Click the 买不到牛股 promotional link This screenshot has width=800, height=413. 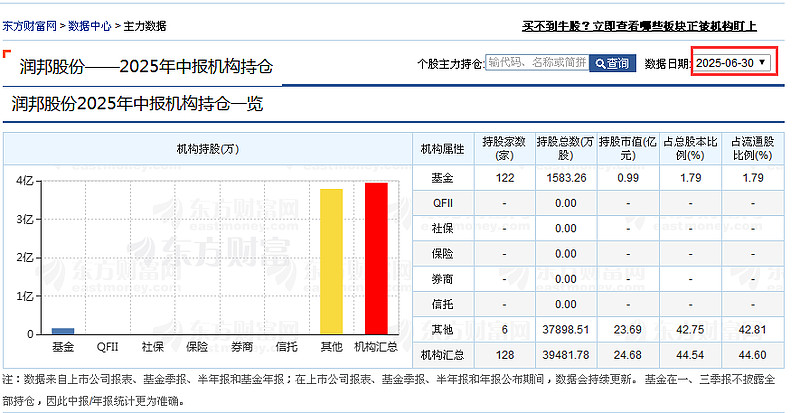click(x=639, y=26)
